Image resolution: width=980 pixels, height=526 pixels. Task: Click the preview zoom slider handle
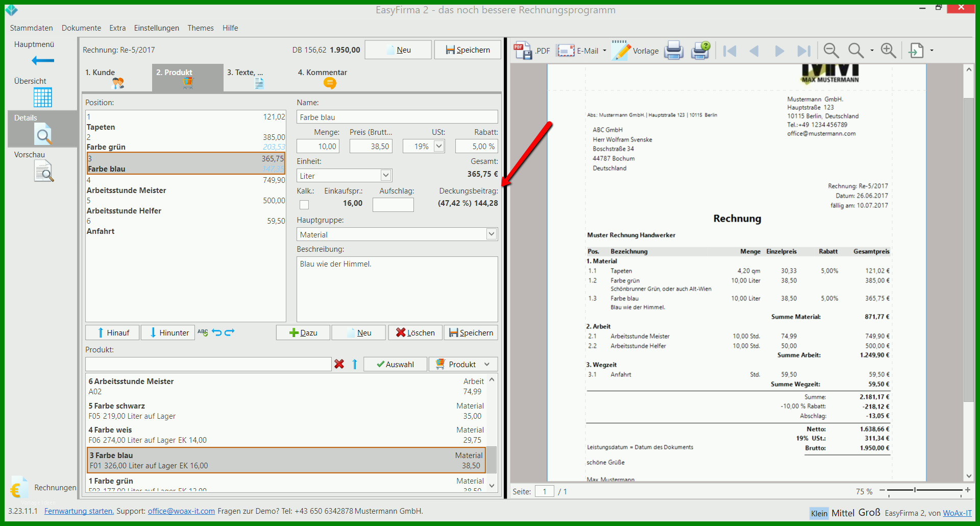915,490
